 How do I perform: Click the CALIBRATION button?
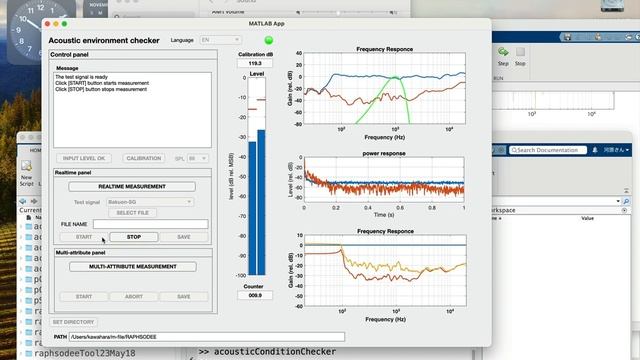pyautogui.click(x=143, y=158)
